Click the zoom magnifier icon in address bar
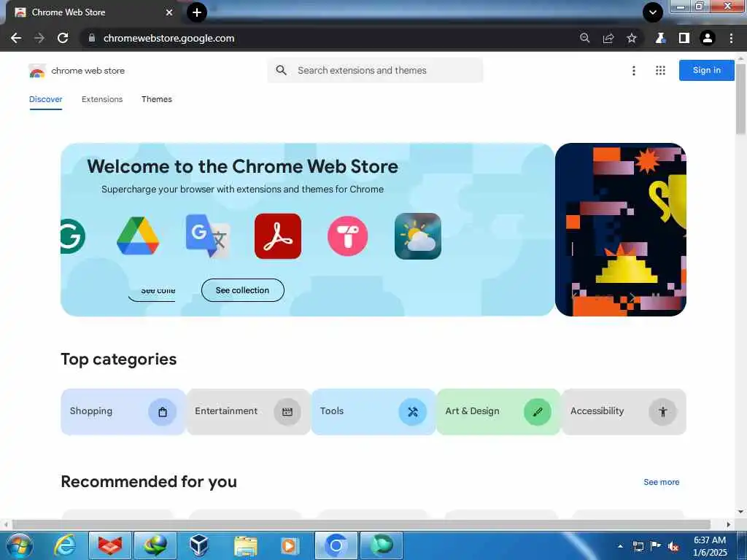The image size is (747, 560). pyautogui.click(x=584, y=38)
